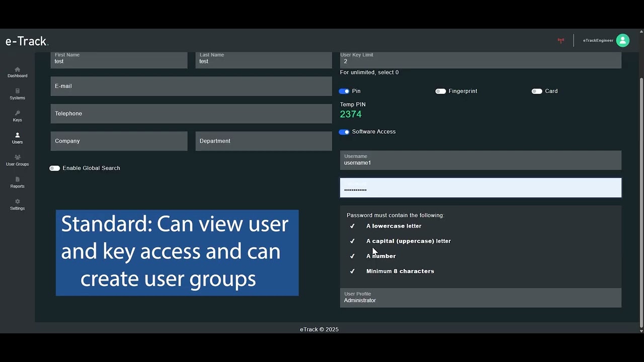
Task: Open the User Groups icon
Action: tap(17, 157)
